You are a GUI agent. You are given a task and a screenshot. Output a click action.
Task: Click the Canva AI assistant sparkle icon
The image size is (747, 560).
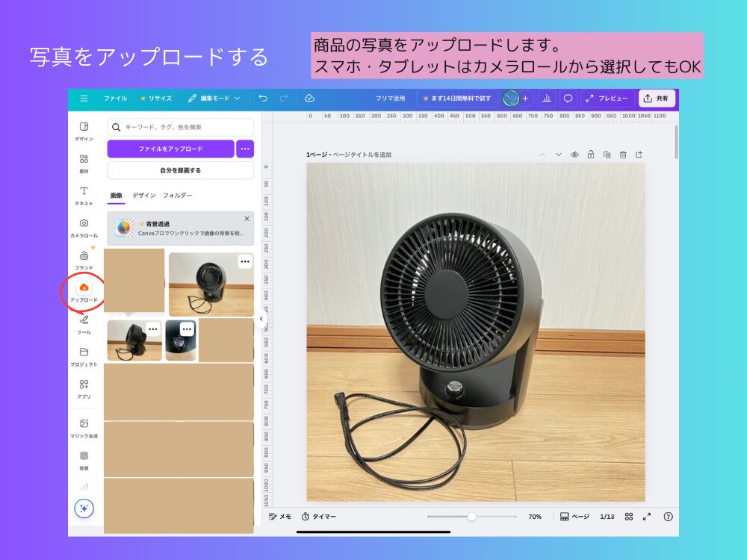pyautogui.click(x=84, y=508)
